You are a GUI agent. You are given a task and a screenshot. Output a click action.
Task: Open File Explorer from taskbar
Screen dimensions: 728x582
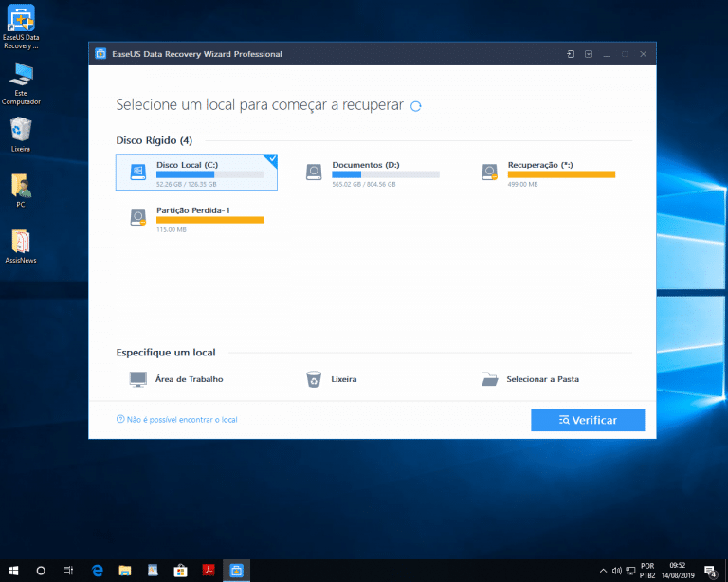[125, 571]
